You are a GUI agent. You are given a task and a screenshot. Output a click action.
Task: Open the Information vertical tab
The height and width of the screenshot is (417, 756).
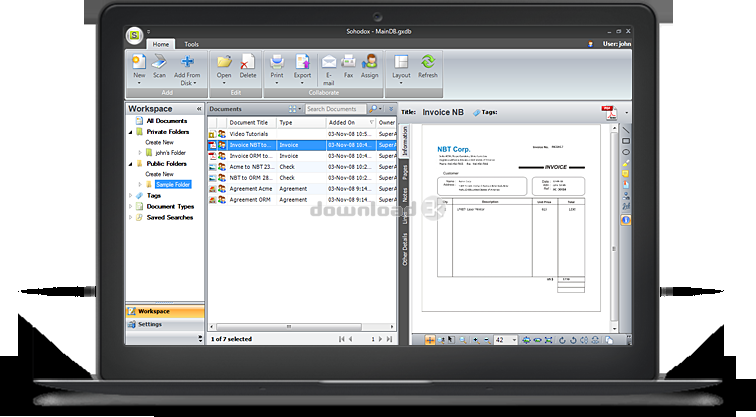[405, 141]
